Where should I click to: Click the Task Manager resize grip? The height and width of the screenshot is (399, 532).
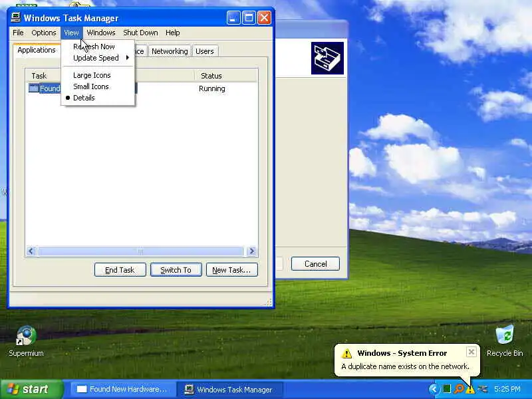click(269, 303)
